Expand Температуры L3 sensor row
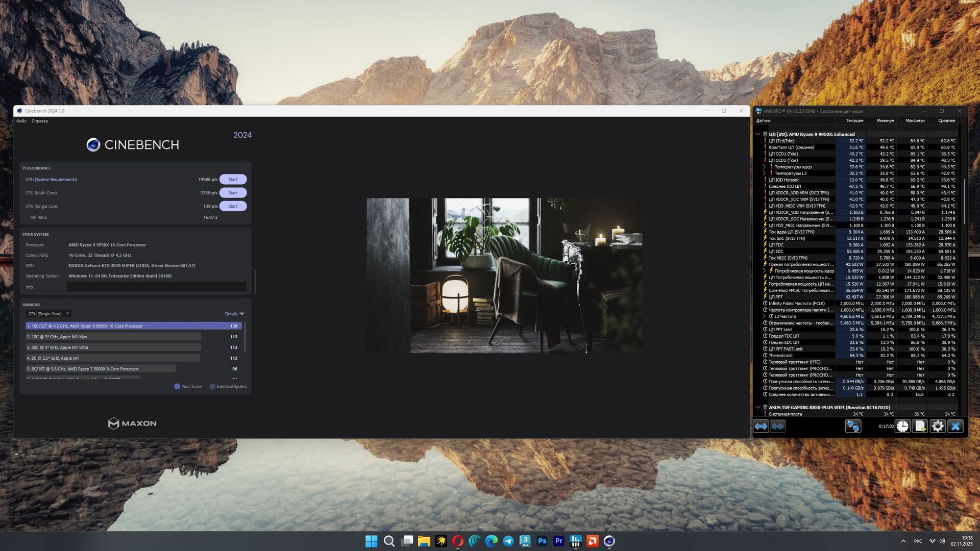Viewport: 980px width, 551px height. point(764,173)
